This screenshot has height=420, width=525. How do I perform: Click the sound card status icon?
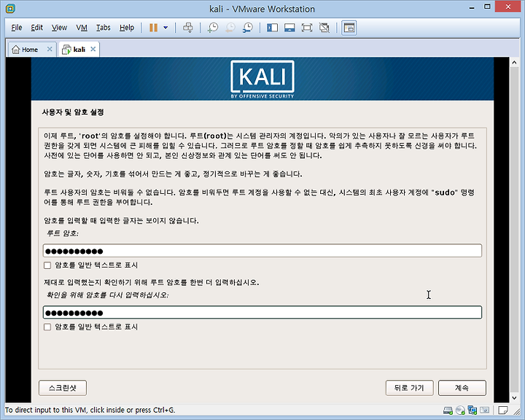click(x=484, y=410)
